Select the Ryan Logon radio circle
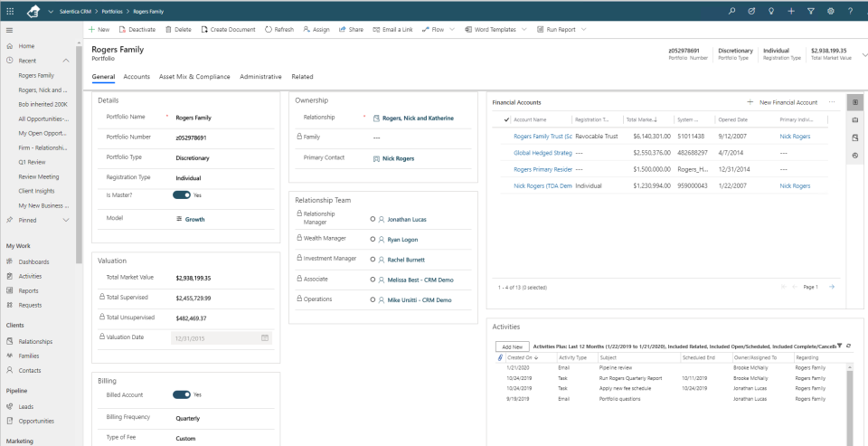 [373, 240]
